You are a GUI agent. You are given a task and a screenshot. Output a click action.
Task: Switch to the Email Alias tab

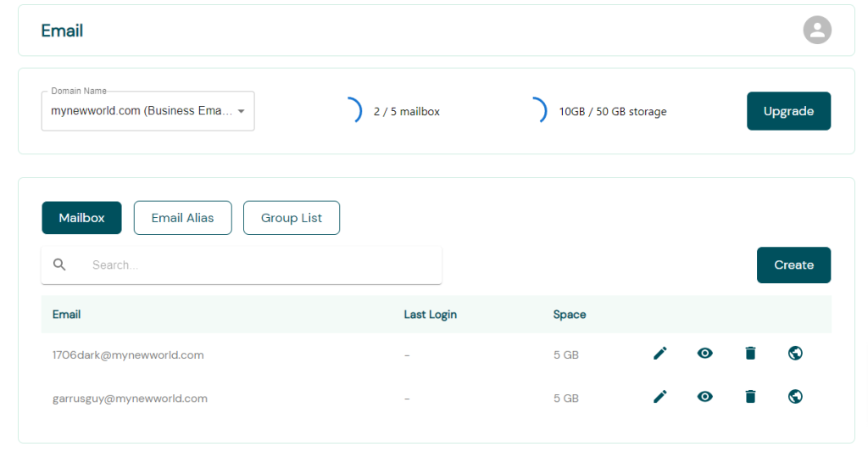(183, 218)
